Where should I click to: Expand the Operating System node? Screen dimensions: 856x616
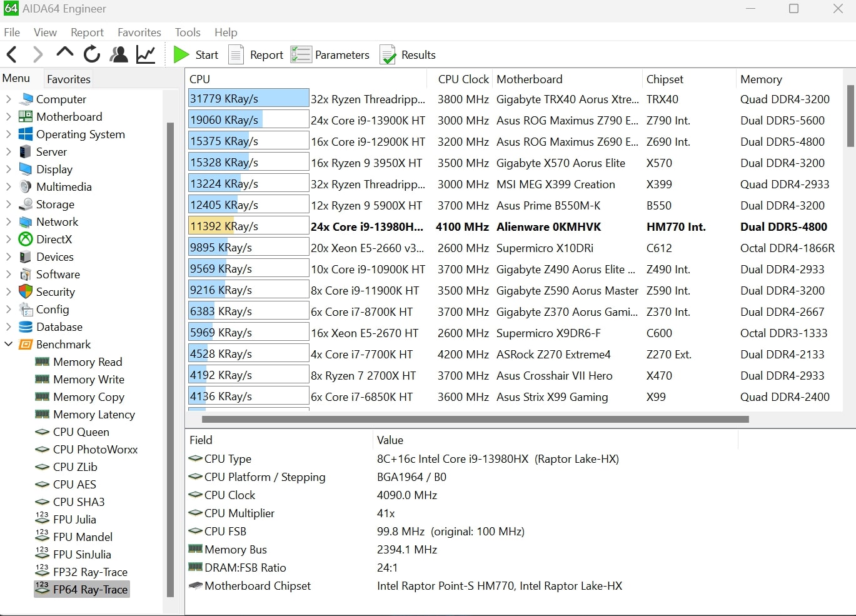(x=9, y=134)
